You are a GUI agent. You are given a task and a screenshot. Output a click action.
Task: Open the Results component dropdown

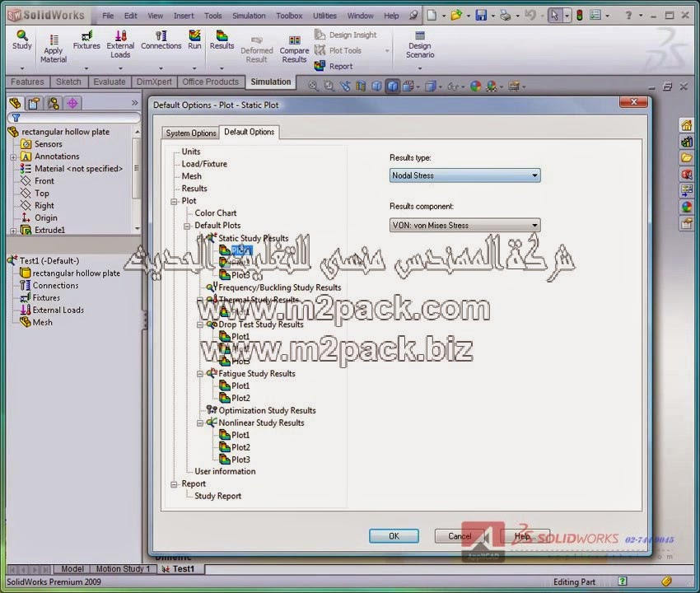(464, 225)
